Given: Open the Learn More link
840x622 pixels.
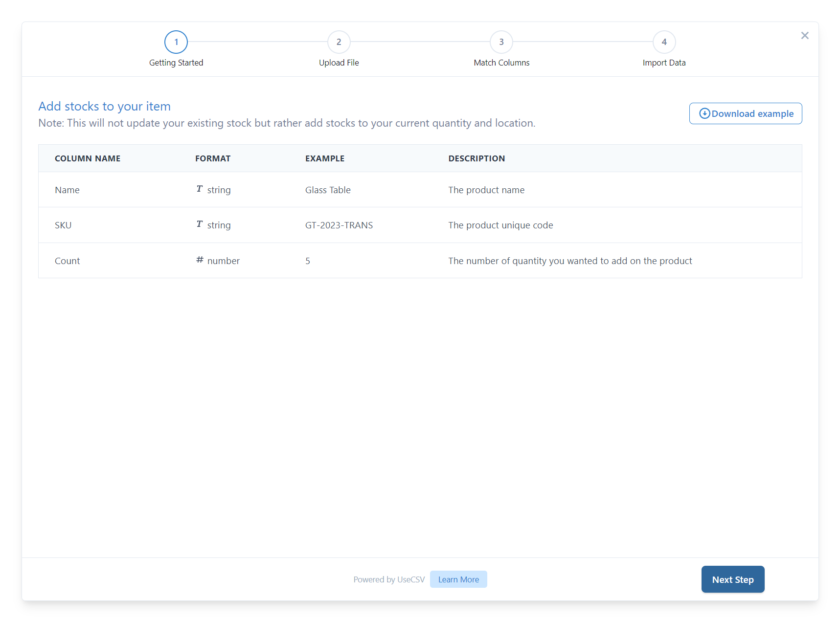Looking at the screenshot, I should [x=458, y=579].
